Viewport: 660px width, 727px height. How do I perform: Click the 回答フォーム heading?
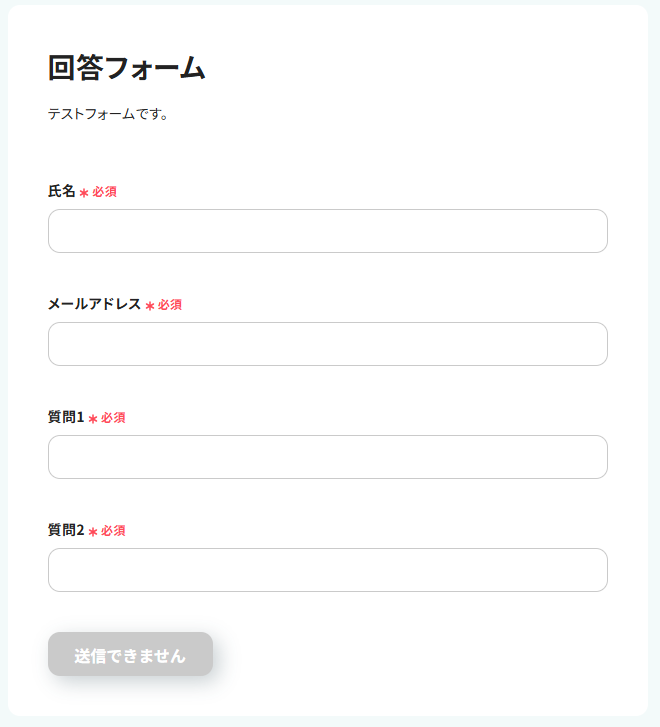(126, 68)
